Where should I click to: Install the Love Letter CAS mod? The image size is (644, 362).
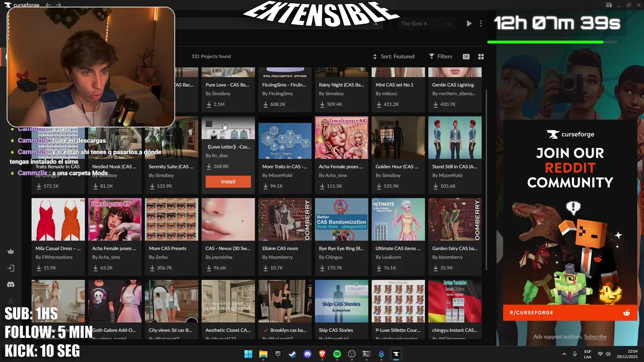(228, 182)
